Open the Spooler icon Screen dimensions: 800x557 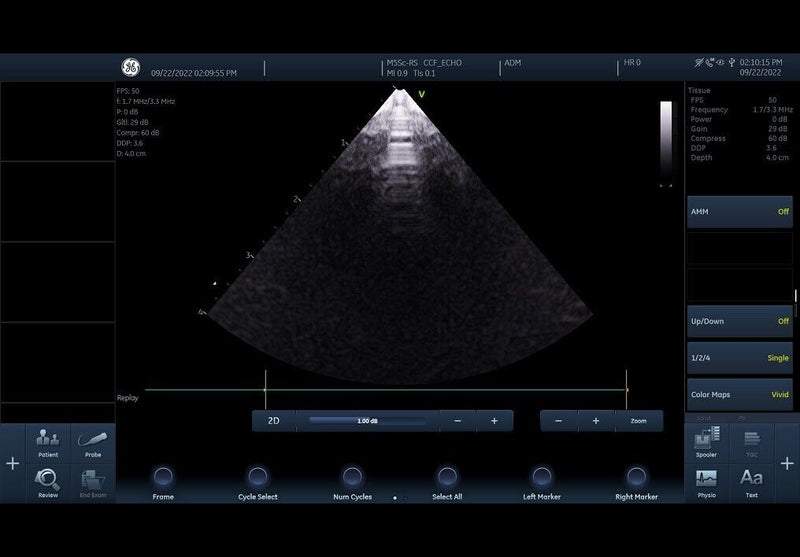pos(707,441)
